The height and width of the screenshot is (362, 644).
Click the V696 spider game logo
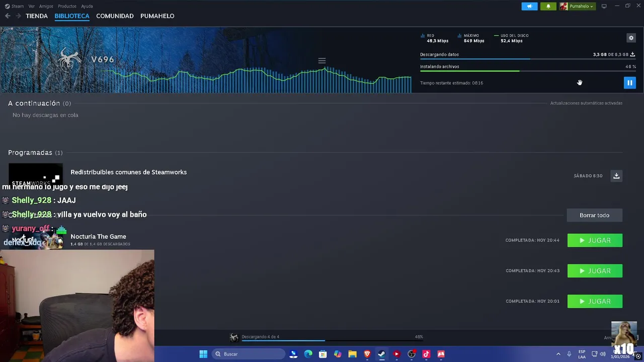tap(69, 60)
